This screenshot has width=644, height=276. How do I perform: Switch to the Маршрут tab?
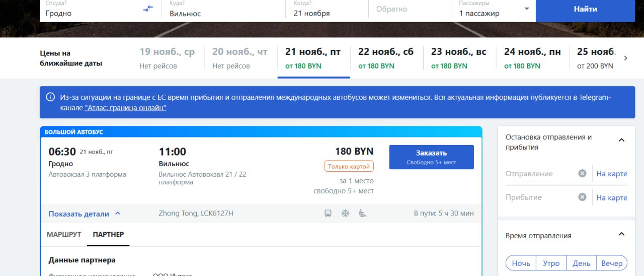pyautogui.click(x=64, y=235)
